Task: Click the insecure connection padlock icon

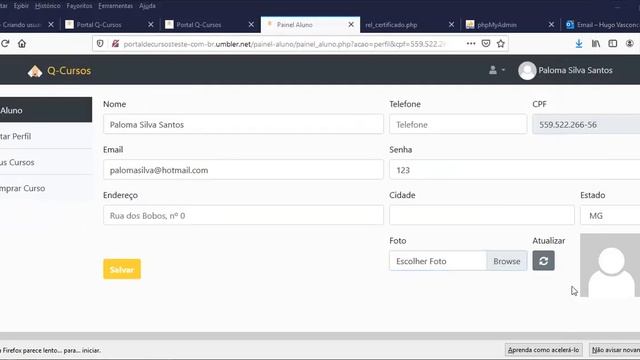Action: point(116,44)
